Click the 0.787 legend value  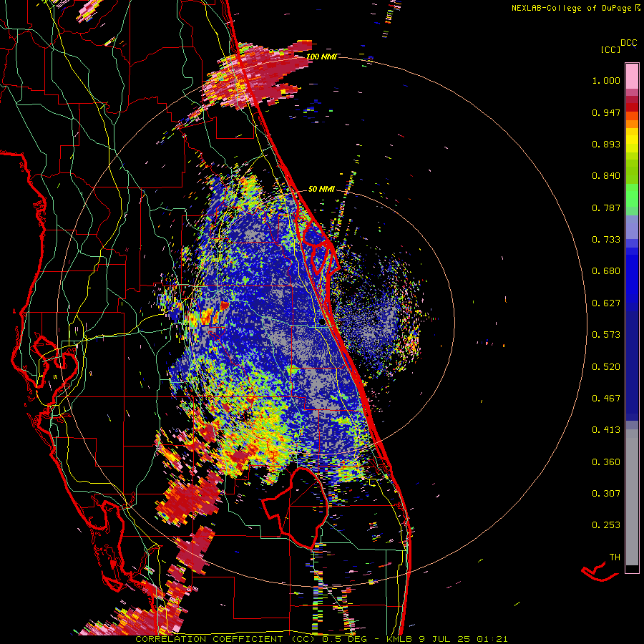[606, 208]
